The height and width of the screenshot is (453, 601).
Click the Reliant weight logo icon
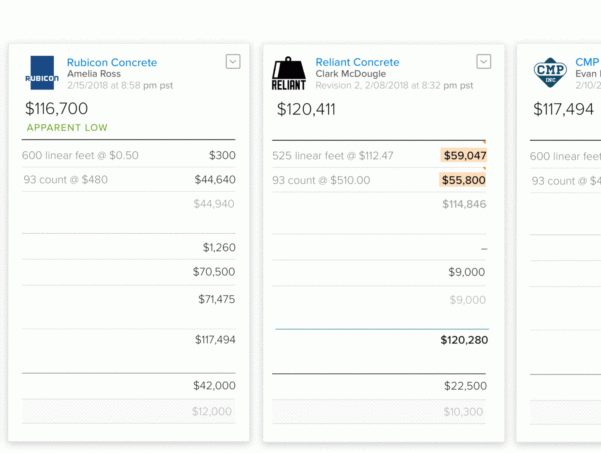[289, 74]
